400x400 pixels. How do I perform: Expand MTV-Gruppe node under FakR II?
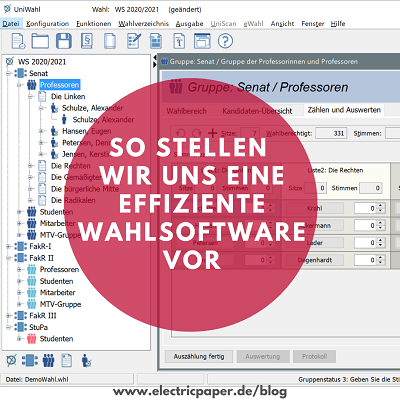click(20, 304)
